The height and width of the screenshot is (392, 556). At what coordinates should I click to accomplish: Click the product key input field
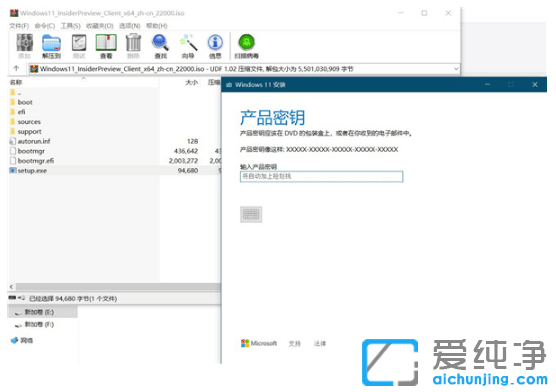(x=321, y=176)
